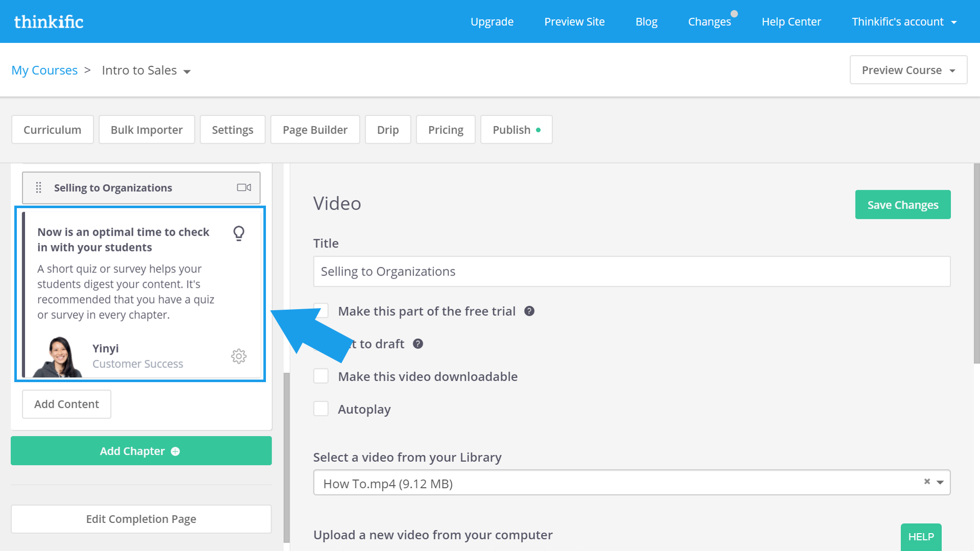The width and height of the screenshot is (980, 551).
Task: Click the tip heading about checking in with students
Action: (123, 239)
